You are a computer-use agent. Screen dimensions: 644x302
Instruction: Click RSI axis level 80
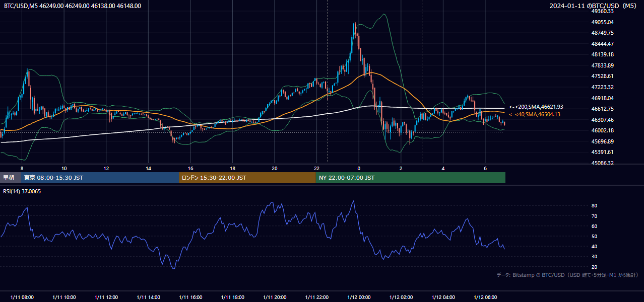(x=594, y=206)
